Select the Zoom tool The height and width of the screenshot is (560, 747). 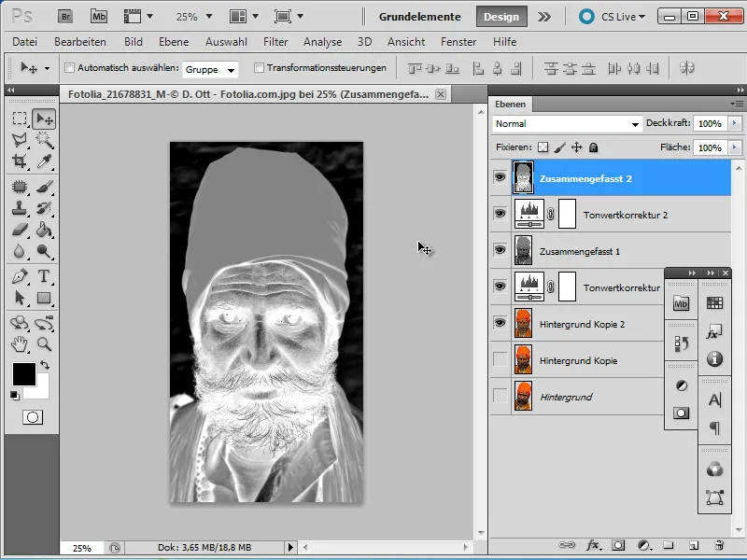click(44, 343)
